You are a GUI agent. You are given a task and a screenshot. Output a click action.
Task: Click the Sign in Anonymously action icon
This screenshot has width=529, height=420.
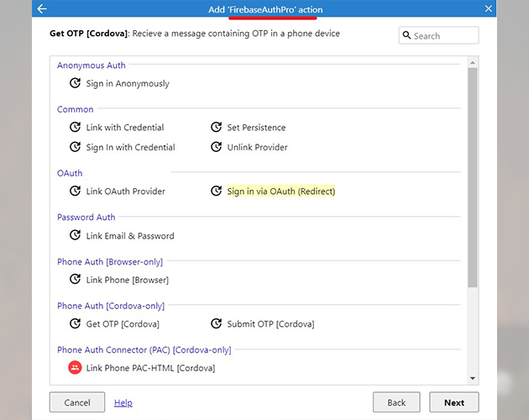(x=76, y=83)
